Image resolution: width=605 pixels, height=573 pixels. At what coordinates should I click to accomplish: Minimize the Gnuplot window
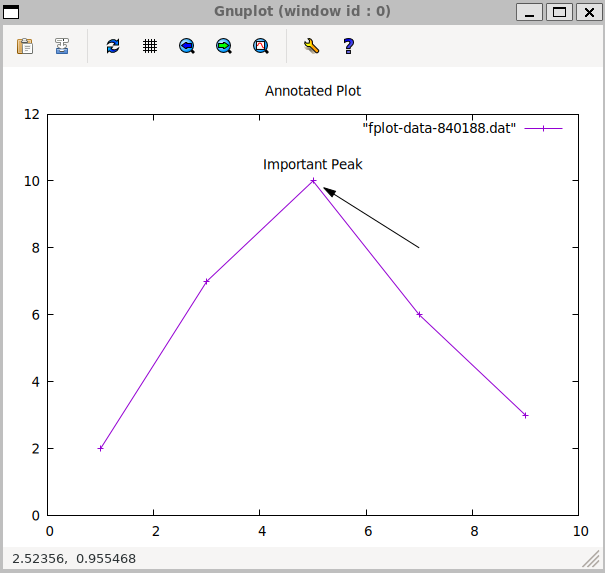point(529,12)
